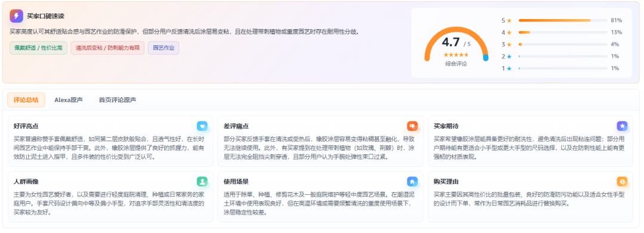Screen dimensions: 644x233
Task: Click the star icon on the 5-star row
Action: pyautogui.click(x=509, y=20)
